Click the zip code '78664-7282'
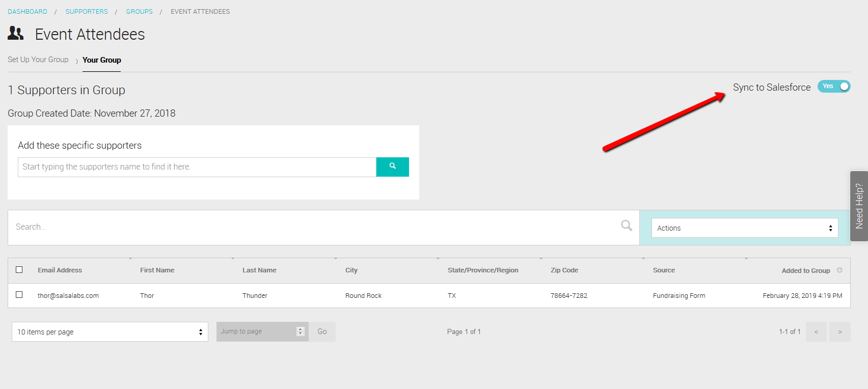868x389 pixels. tap(569, 296)
